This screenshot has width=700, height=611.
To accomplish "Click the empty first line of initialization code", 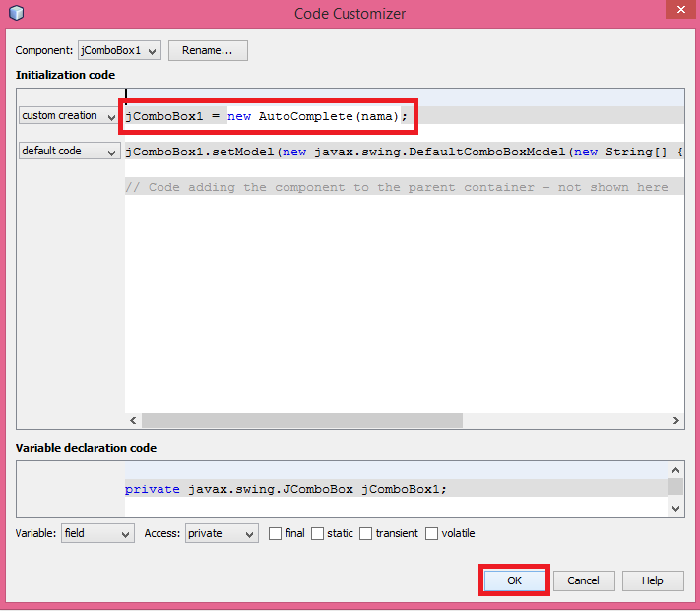I will (404, 96).
